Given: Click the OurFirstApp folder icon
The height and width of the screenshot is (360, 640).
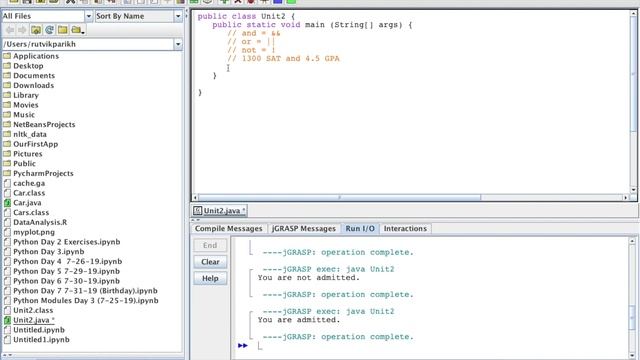Looking at the screenshot, I should (7, 144).
